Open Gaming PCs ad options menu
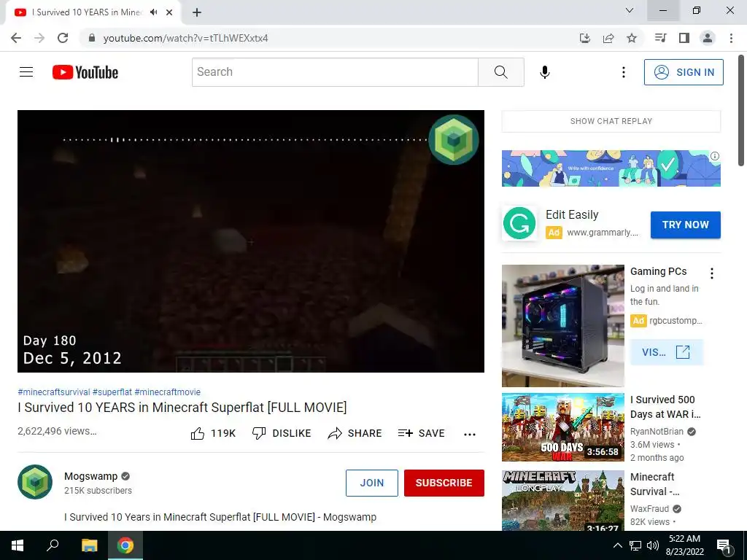 (x=712, y=273)
